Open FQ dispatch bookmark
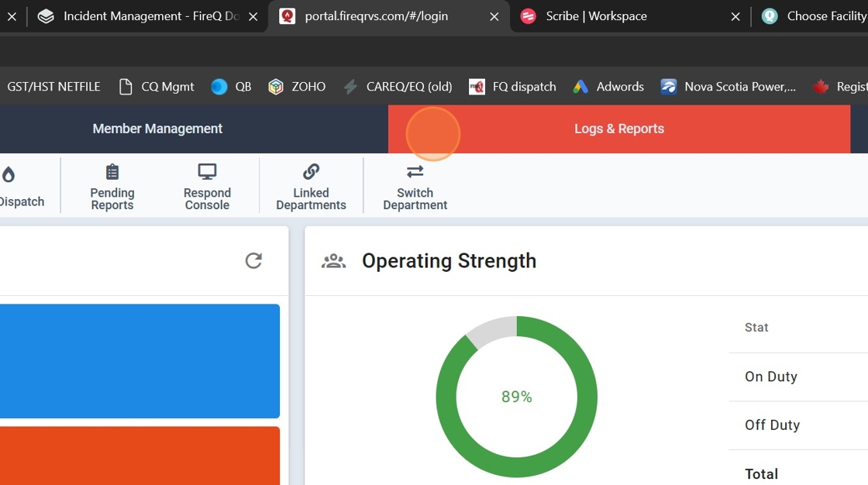 point(512,87)
